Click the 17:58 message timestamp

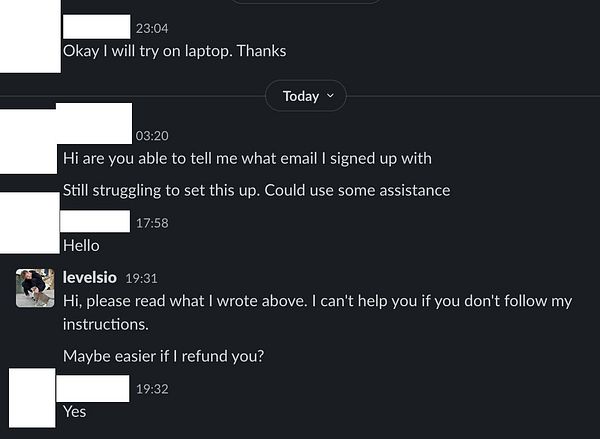coord(152,223)
